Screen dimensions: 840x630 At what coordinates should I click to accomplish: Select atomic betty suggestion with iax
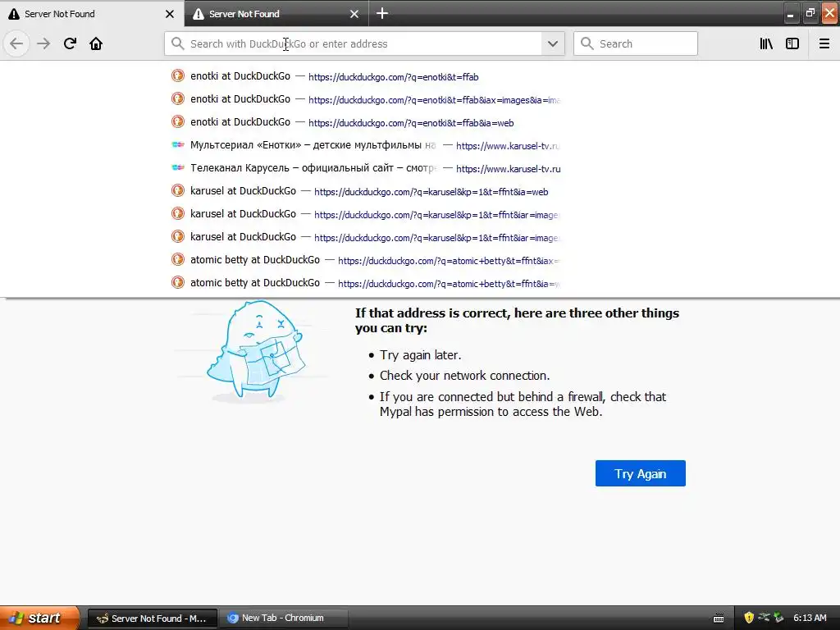(x=364, y=260)
